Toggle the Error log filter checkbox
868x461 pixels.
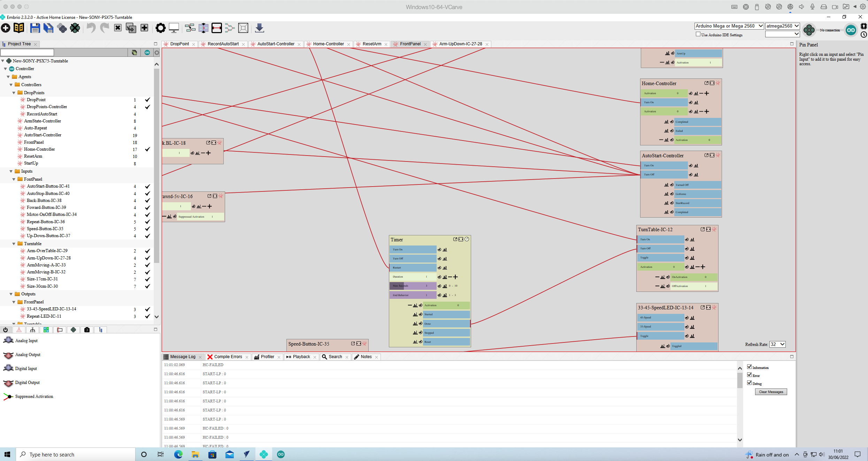point(749,375)
